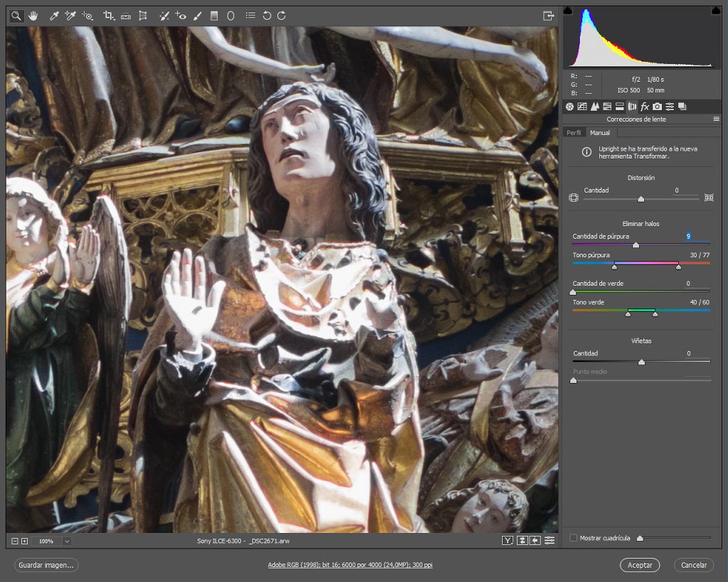The width and height of the screenshot is (728, 582).
Task: Open the Adobe RGB workflow options link
Action: click(x=350, y=565)
